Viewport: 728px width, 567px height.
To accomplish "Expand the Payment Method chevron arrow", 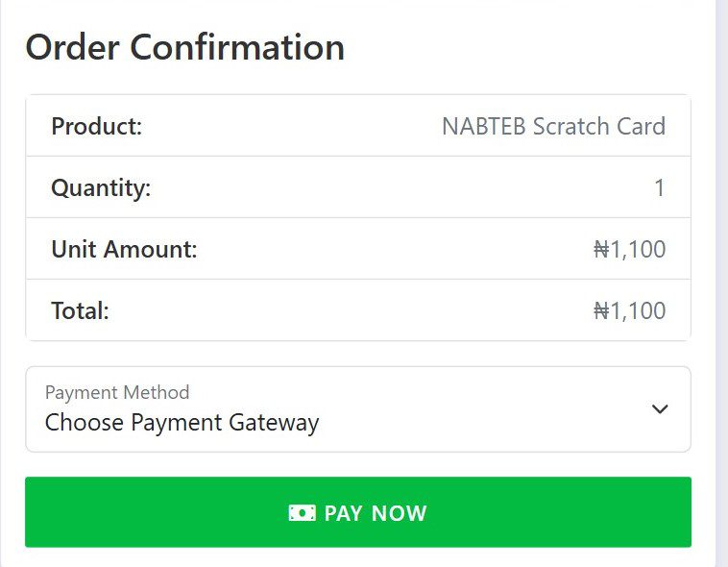I will click(x=660, y=408).
